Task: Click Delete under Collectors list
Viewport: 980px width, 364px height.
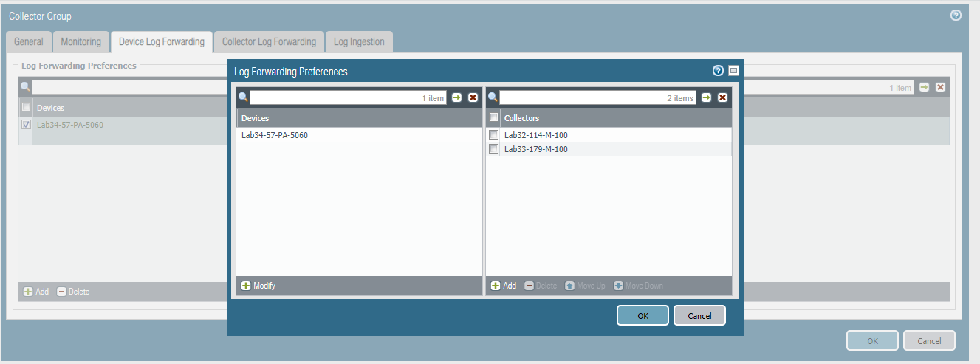Action: (x=541, y=286)
